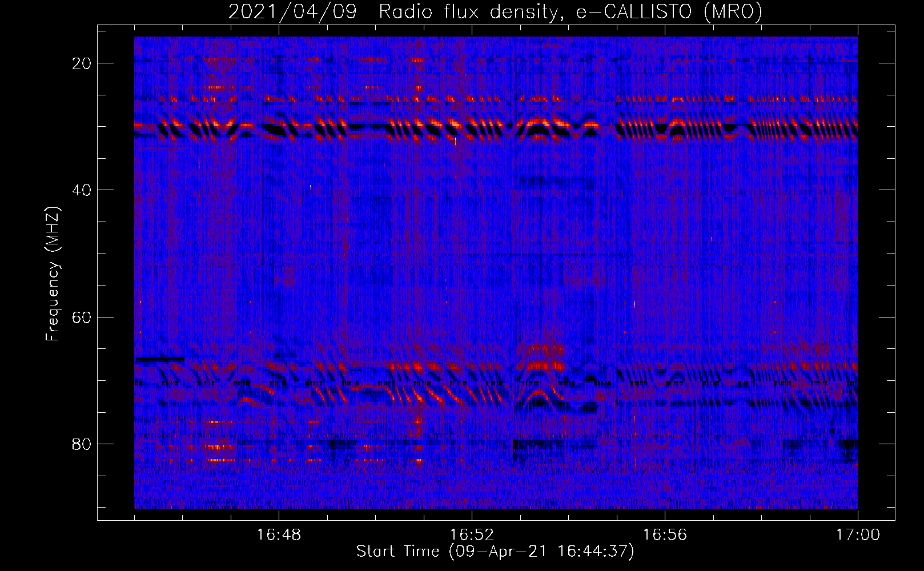Click the "Frequency (MHZ)" y-axis label

click(53, 274)
